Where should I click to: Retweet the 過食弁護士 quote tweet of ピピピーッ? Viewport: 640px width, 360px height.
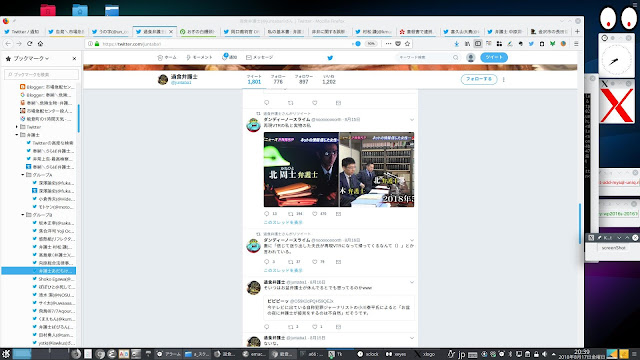tap(291, 327)
